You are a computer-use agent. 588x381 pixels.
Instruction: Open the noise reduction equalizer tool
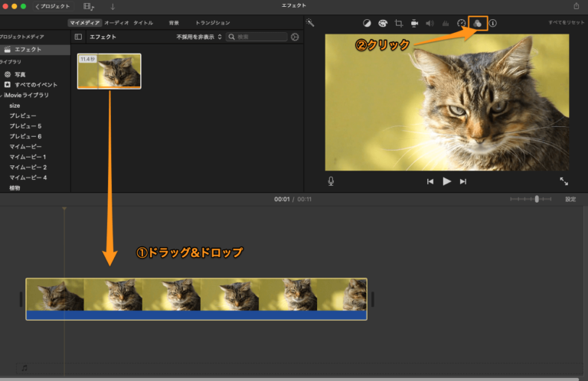point(446,23)
